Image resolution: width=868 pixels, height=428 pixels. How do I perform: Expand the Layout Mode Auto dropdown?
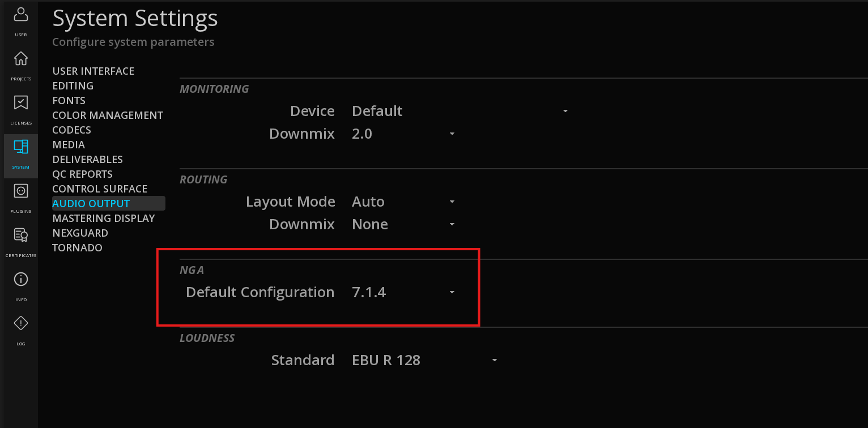[x=403, y=202]
